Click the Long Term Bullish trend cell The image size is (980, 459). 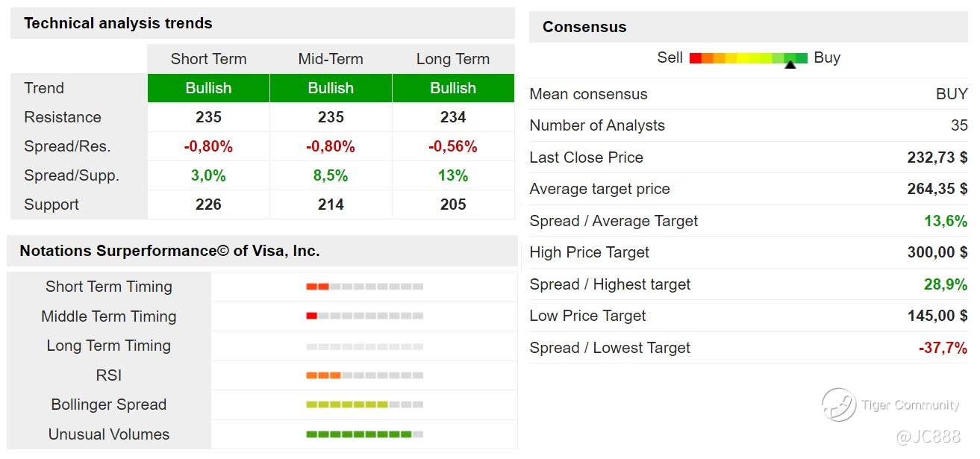point(453,88)
